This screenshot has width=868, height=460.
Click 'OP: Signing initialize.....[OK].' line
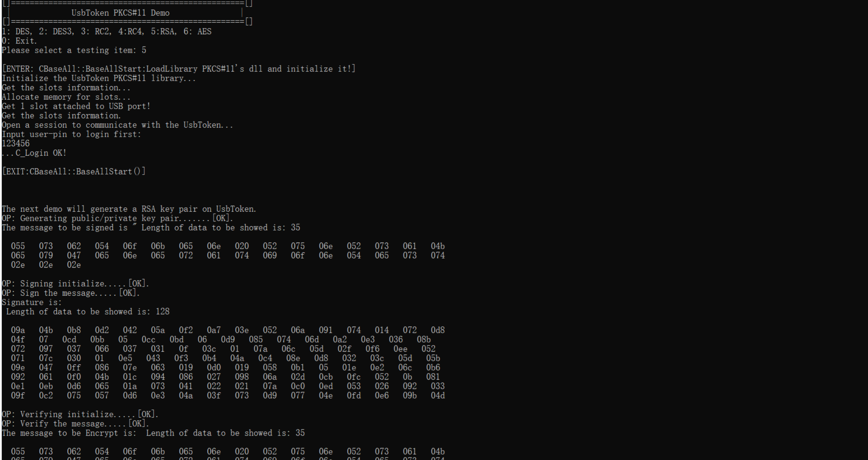(x=76, y=284)
